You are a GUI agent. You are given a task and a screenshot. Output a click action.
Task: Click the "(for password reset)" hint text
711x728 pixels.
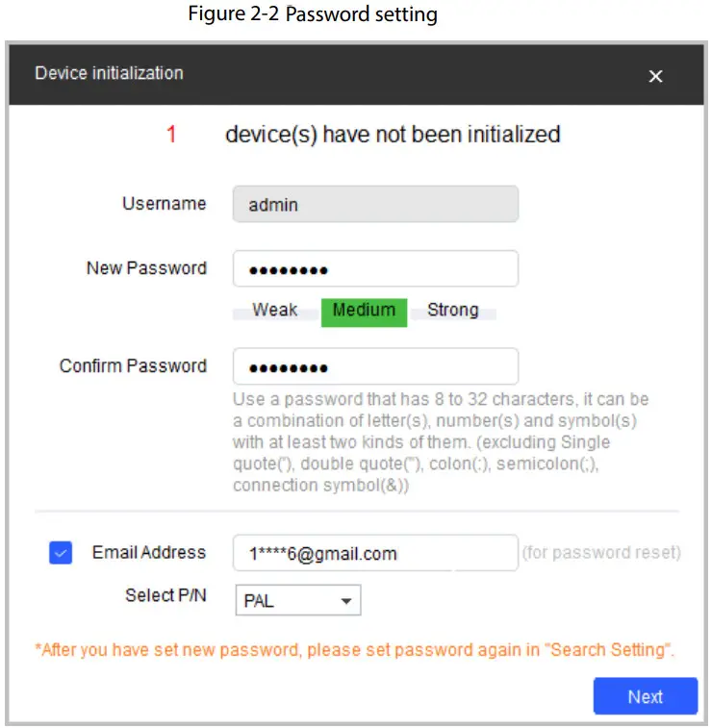(601, 553)
